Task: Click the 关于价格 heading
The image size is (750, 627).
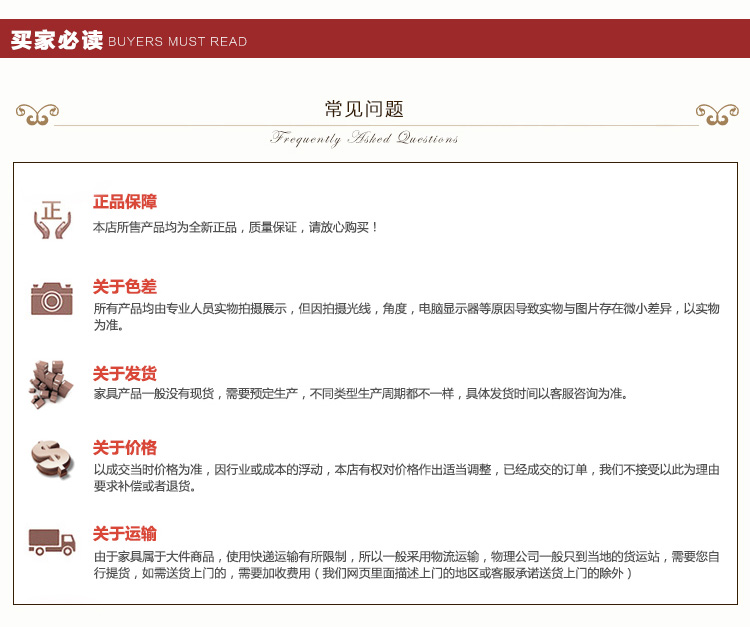Action: click(125, 448)
